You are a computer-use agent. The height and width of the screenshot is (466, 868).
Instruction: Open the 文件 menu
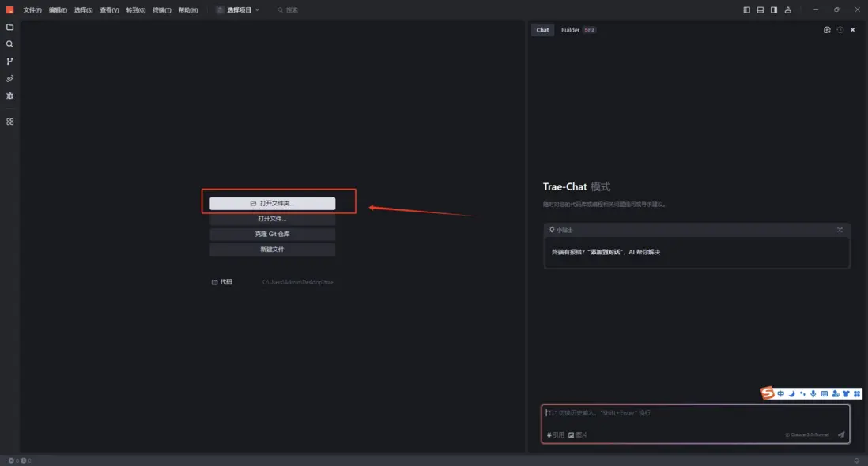pos(32,10)
